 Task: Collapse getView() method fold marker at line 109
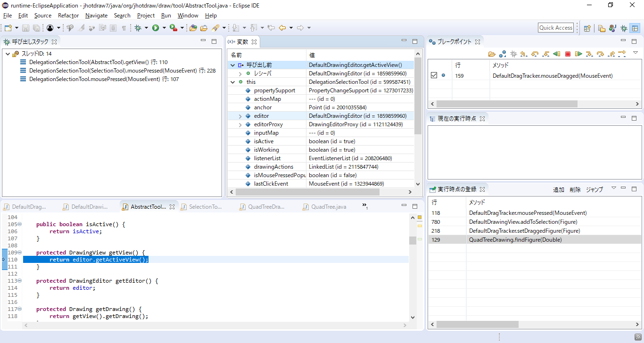point(20,253)
